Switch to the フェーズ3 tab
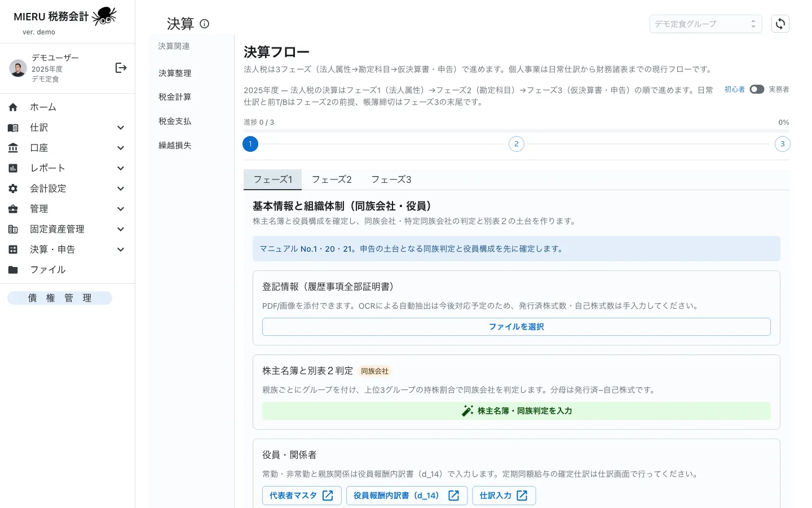Viewport: 812px width, 508px height. 391,179
